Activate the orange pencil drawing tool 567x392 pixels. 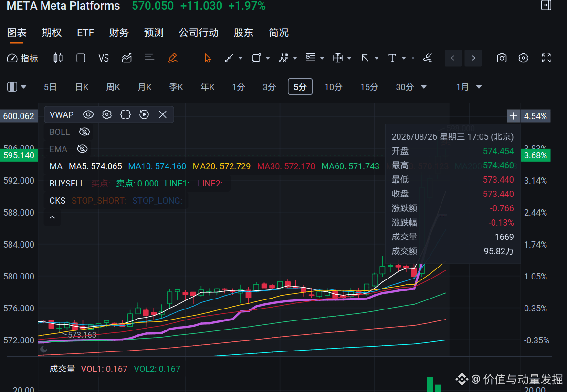coord(173,58)
